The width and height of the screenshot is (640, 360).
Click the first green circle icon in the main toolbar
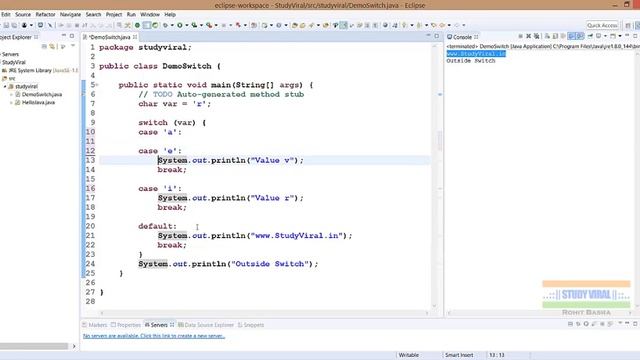click(138, 25)
